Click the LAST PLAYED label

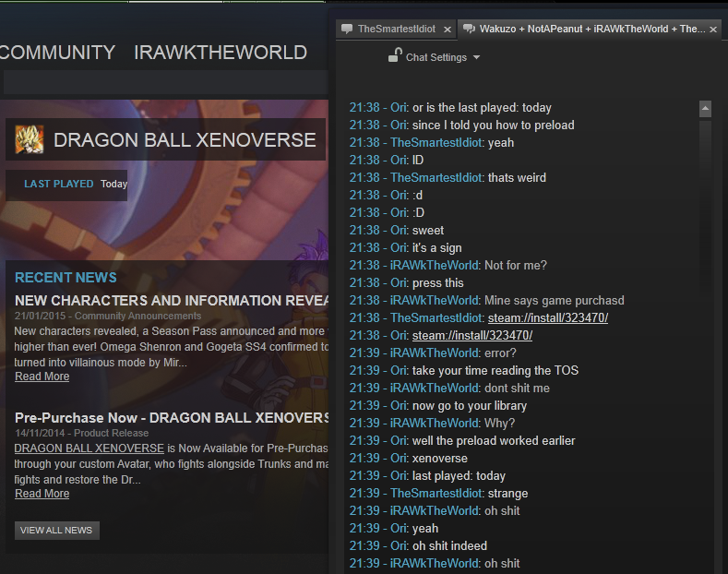(59, 184)
